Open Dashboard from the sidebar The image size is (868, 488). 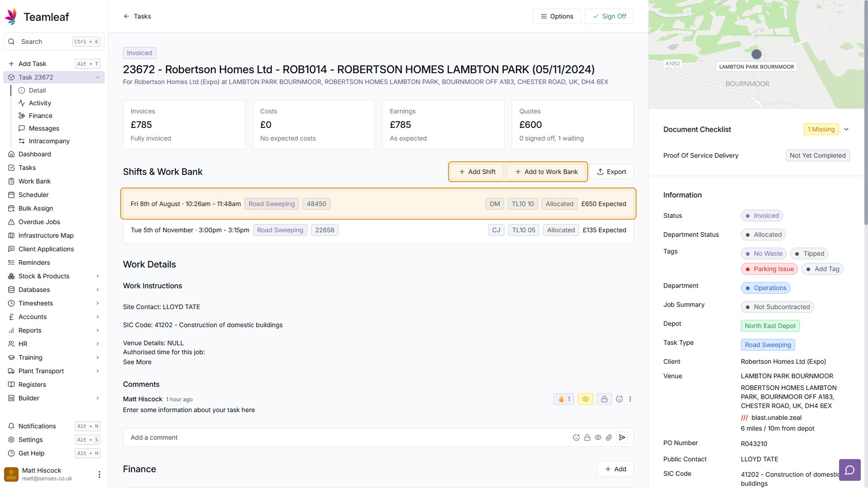coord(54,154)
